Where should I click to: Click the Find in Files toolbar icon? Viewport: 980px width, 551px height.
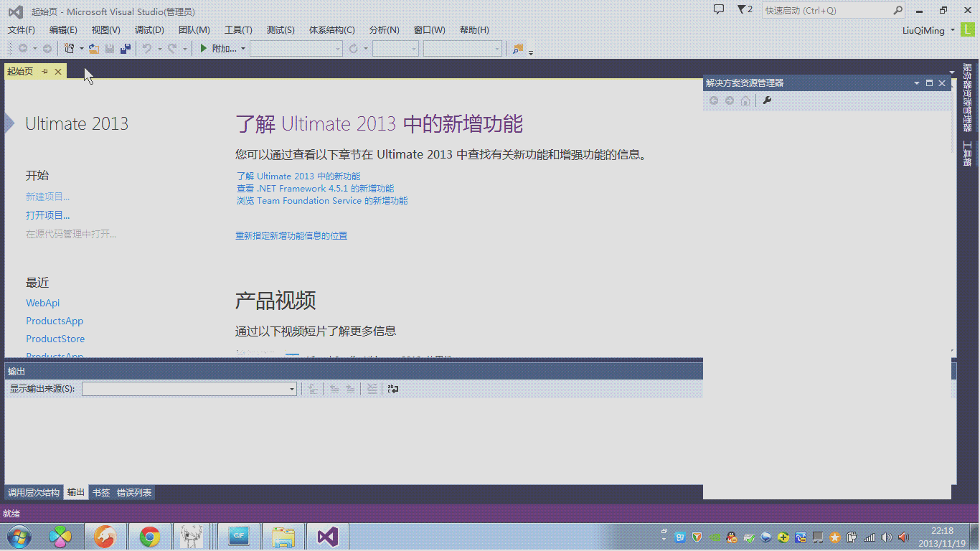[x=518, y=49]
